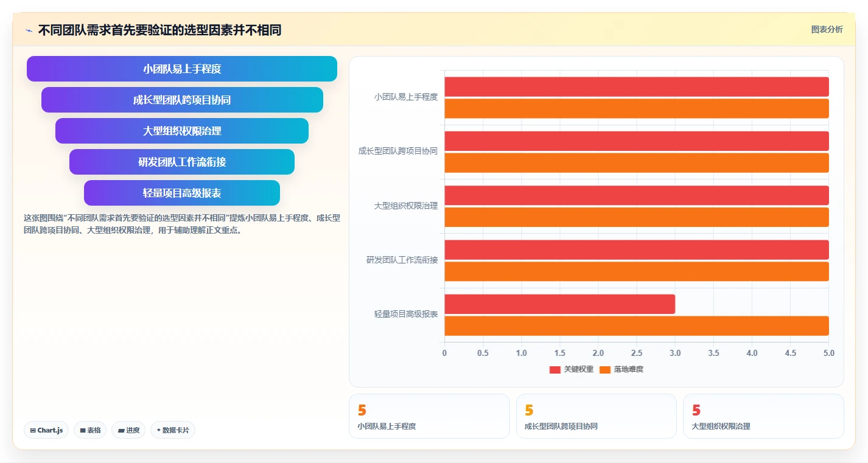Click the chart y-axis label 研发团队工作流衔接
The image size is (868, 463).
[402, 260]
